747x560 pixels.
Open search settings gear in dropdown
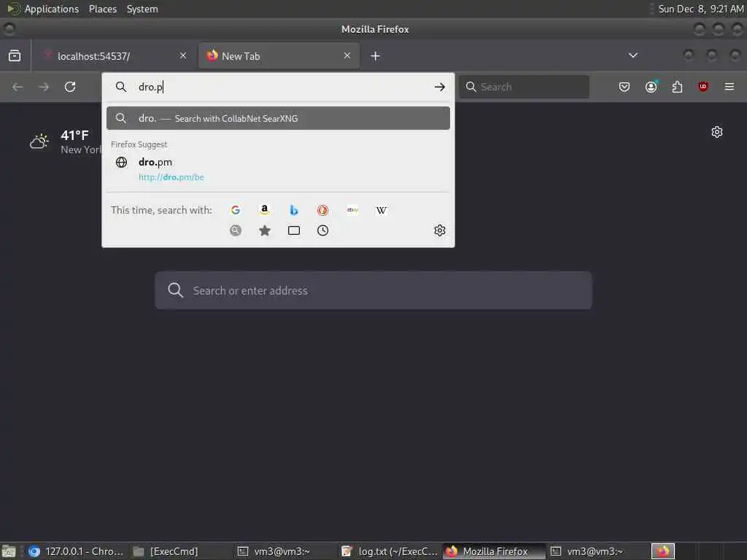coord(439,230)
